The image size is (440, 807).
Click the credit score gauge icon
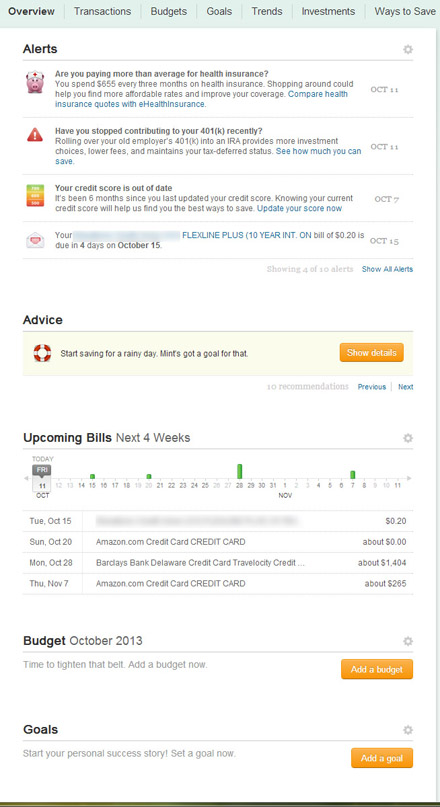(36, 196)
